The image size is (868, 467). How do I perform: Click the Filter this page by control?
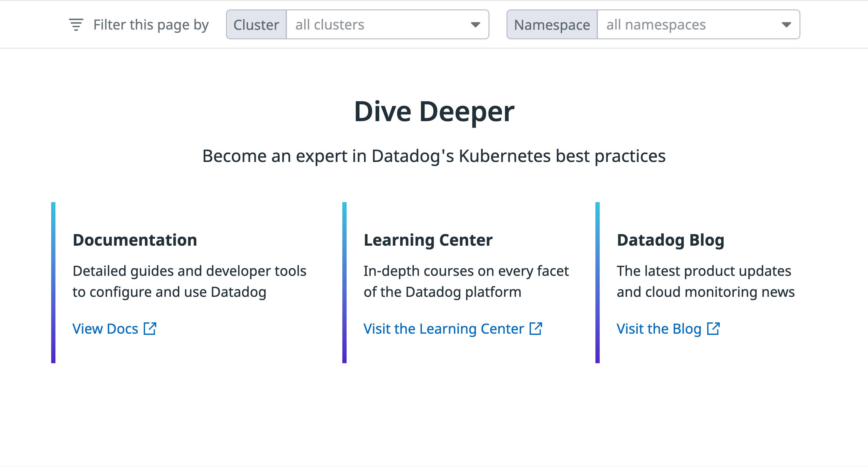click(151, 24)
